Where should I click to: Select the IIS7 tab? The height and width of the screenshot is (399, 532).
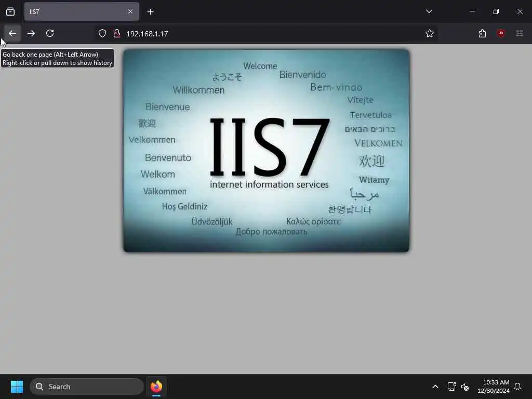pyautogui.click(x=82, y=11)
